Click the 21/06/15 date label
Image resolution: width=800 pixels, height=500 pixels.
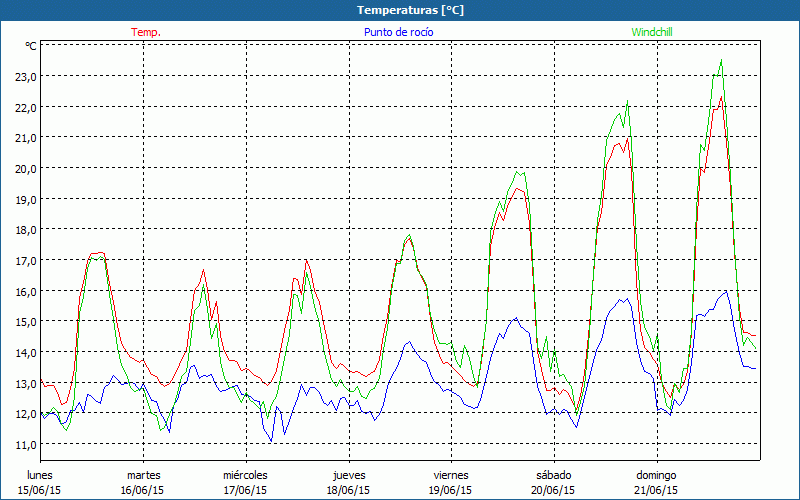656,490
